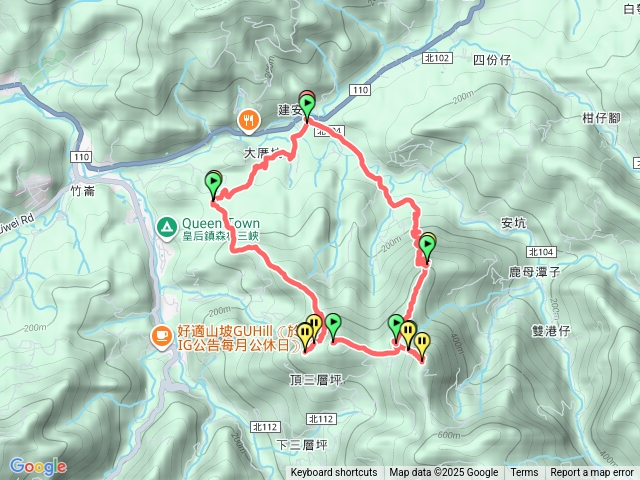Open the Google logo link
Screen dimensions: 640x480
click(x=38, y=467)
